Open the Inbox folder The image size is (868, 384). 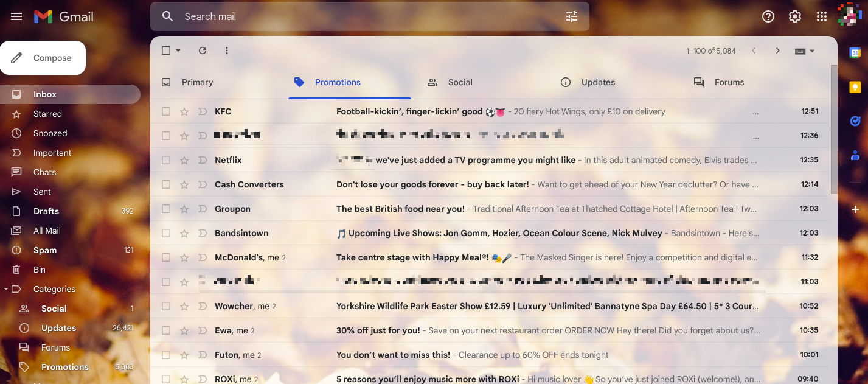pos(70,94)
